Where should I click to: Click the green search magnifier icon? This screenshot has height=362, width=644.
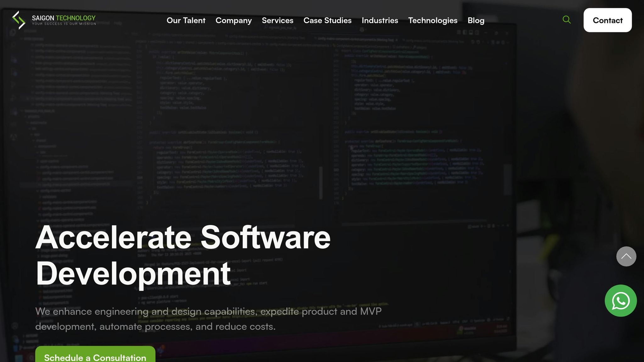566,20
